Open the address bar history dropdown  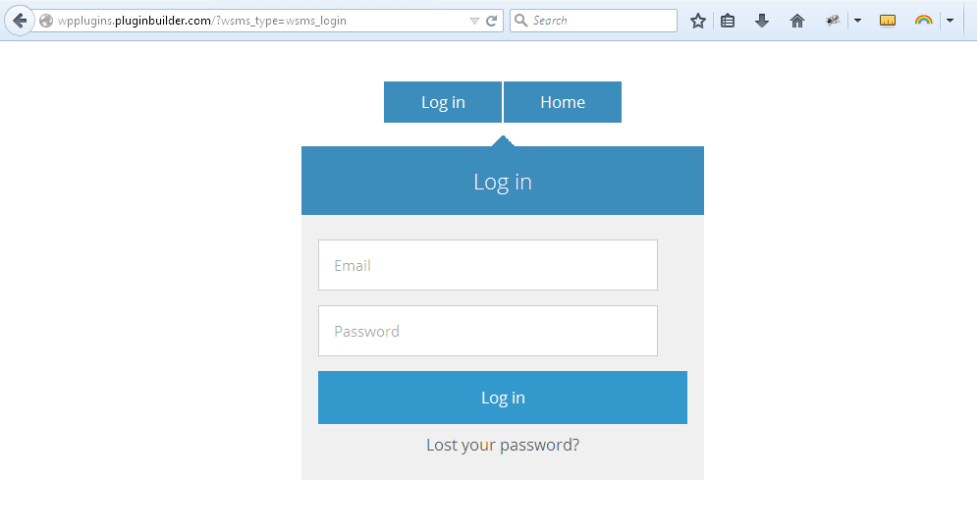tap(474, 21)
